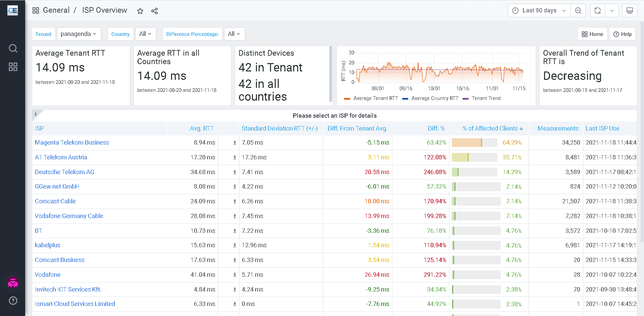Toggle Average Tenant RTT legend series
Image resolution: width=644 pixels, height=316 pixels.
(x=375, y=98)
